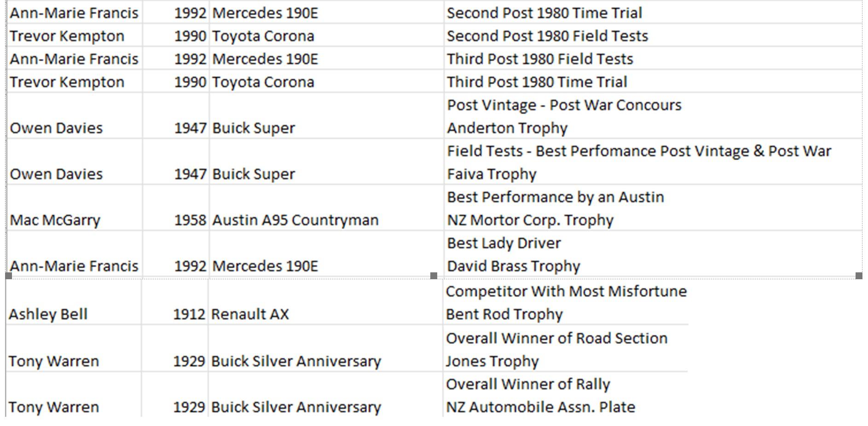Select the 'David Brass Trophy' text
Viewport: 868px width, 426px height.
pos(513,266)
